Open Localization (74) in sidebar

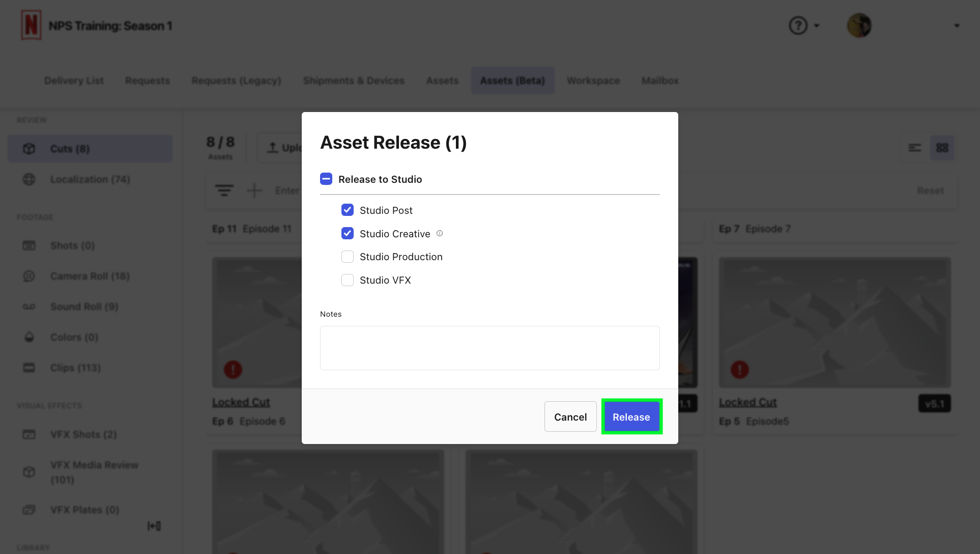[x=90, y=179]
